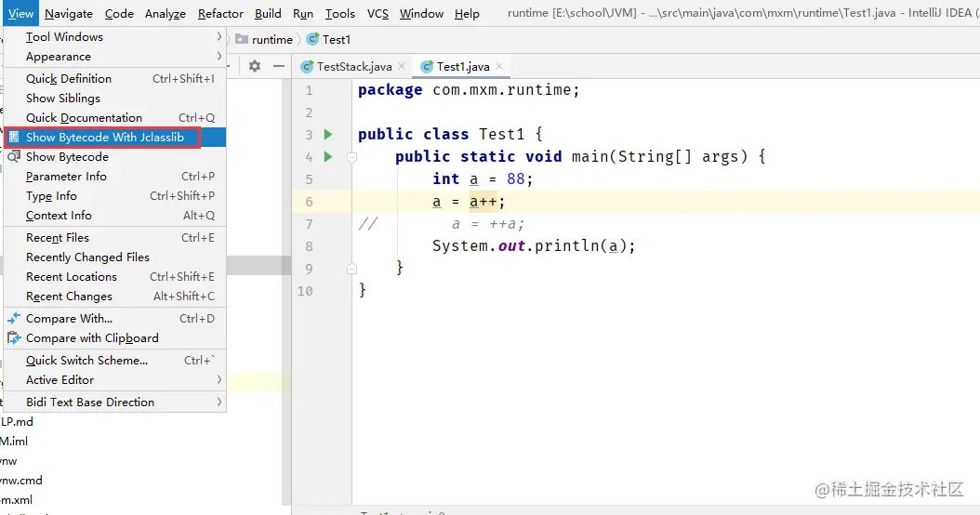Image resolution: width=980 pixels, height=515 pixels.
Task: Open the Window menu
Action: click(x=421, y=13)
